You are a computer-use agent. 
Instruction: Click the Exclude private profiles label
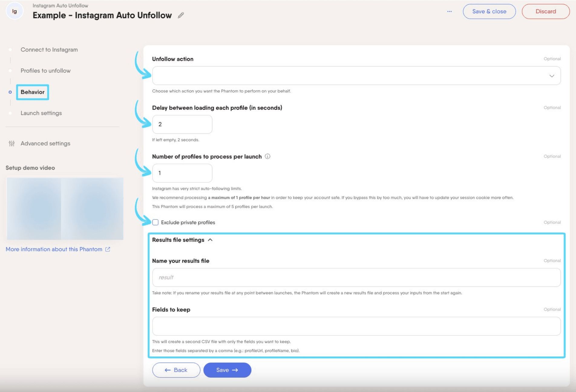click(x=188, y=222)
